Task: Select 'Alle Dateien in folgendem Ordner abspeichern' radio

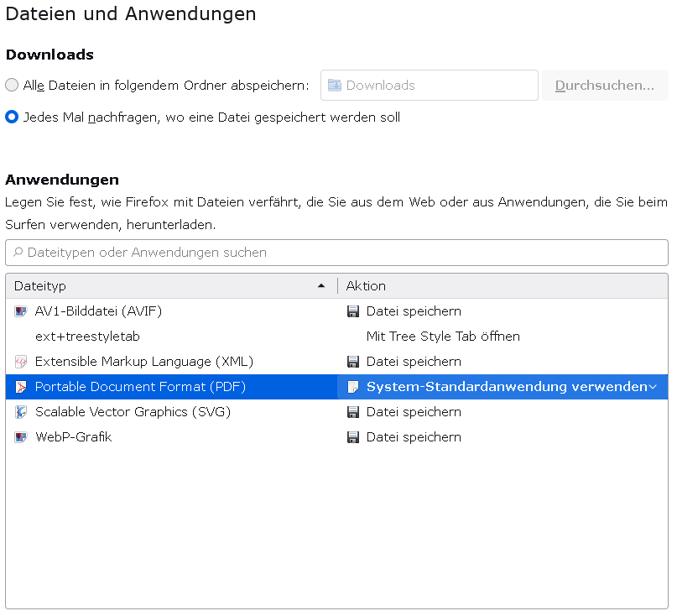Action: tap(12, 85)
